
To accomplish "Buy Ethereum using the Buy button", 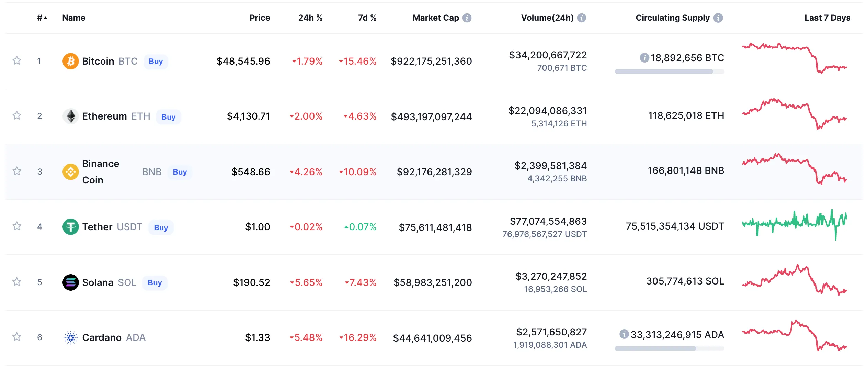I will point(169,117).
